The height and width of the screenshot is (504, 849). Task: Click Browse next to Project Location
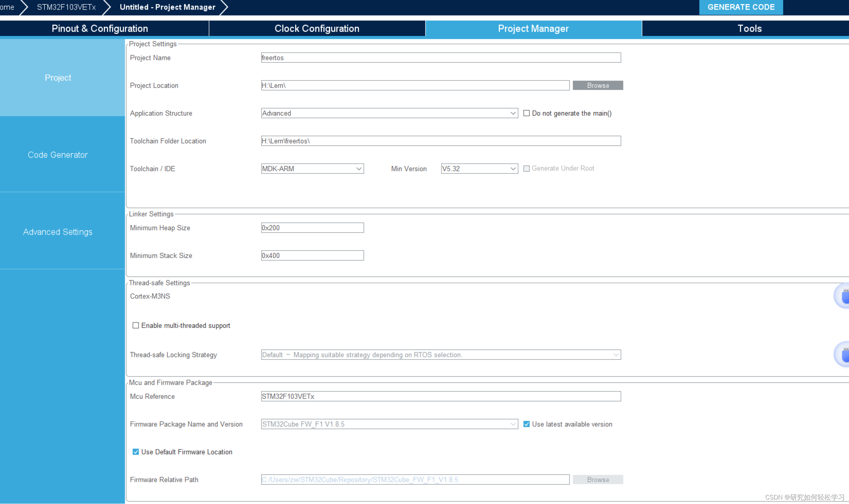pyautogui.click(x=598, y=85)
